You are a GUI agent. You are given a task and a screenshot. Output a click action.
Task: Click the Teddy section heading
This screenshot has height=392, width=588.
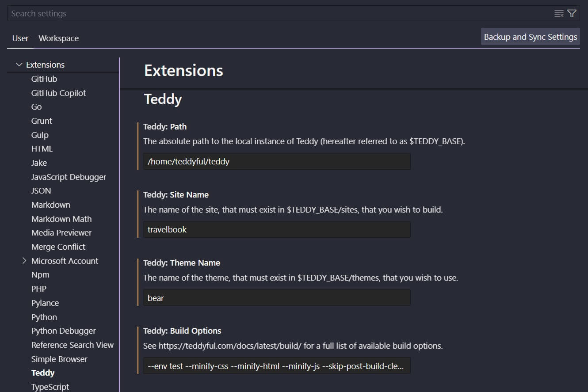(x=163, y=99)
